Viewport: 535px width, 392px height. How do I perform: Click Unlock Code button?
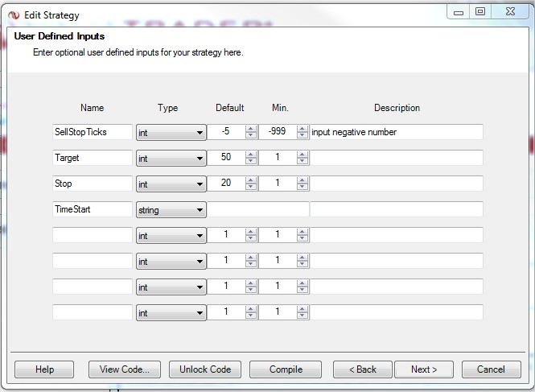pyautogui.click(x=205, y=369)
